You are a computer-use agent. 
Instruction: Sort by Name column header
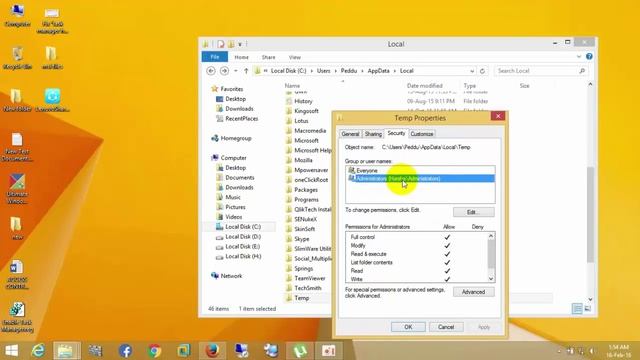click(x=292, y=86)
